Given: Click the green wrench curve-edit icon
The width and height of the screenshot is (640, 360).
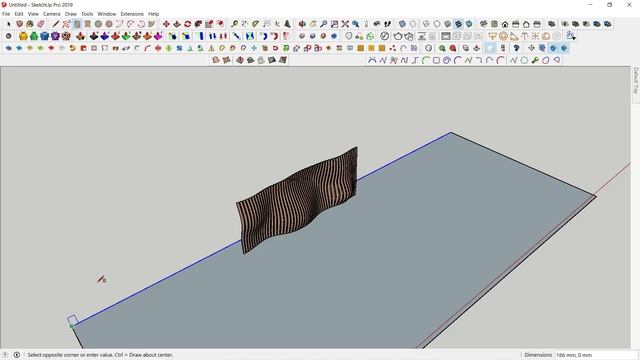Looking at the screenshot, I should coord(535,60).
